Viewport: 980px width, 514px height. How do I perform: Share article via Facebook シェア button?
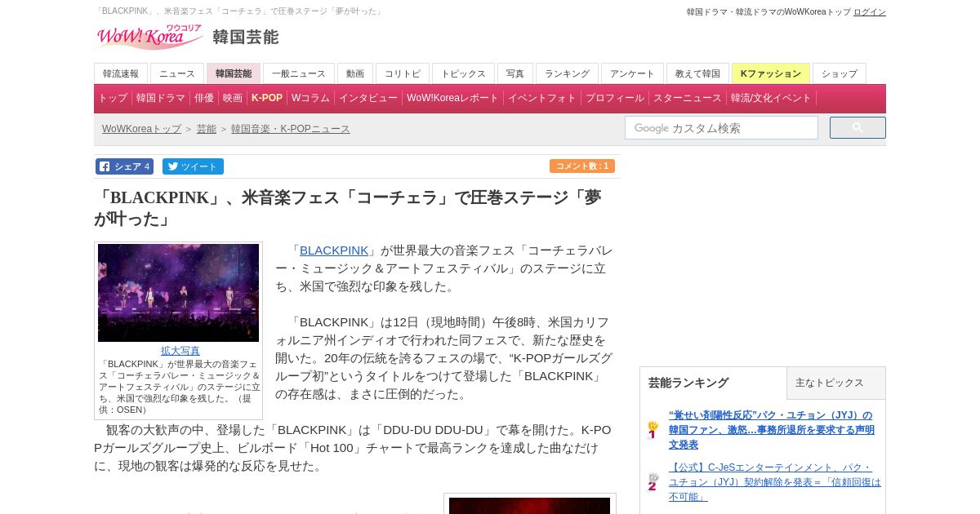[124, 166]
